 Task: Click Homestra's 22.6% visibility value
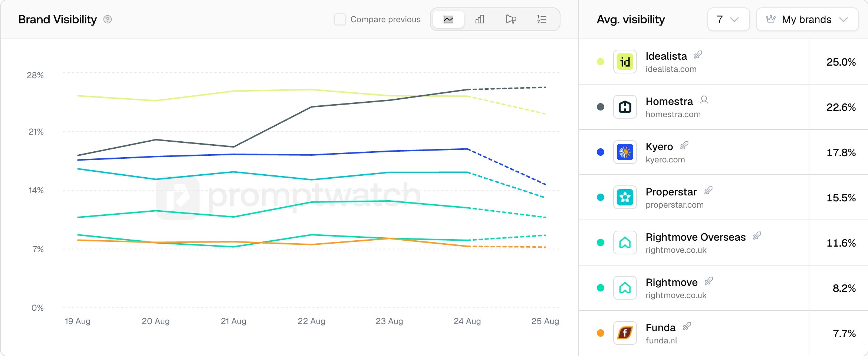click(841, 107)
